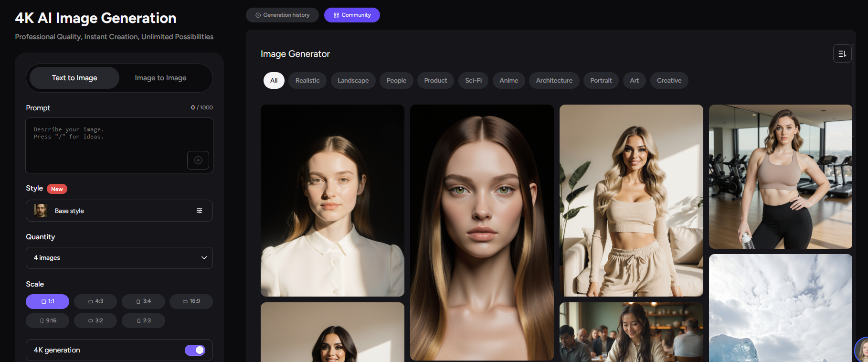Filter gallery by Anime
Image resolution: width=868 pixels, height=362 pixels.
click(x=509, y=80)
